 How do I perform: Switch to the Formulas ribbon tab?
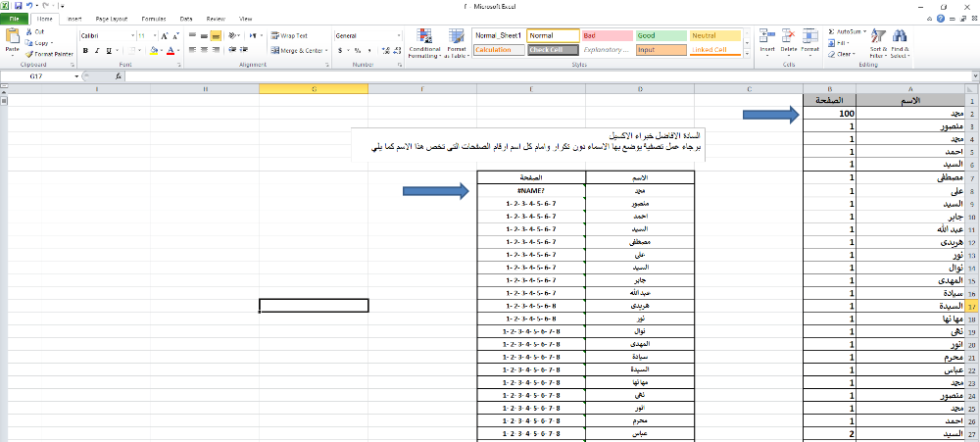point(153,19)
